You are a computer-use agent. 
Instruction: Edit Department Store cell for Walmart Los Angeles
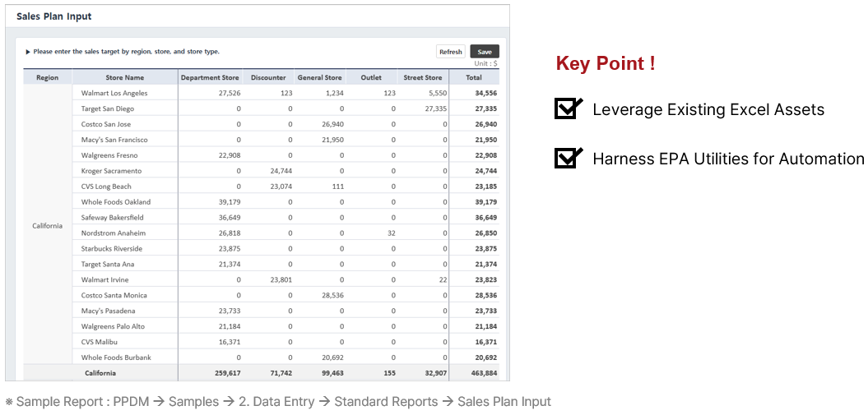(211, 94)
